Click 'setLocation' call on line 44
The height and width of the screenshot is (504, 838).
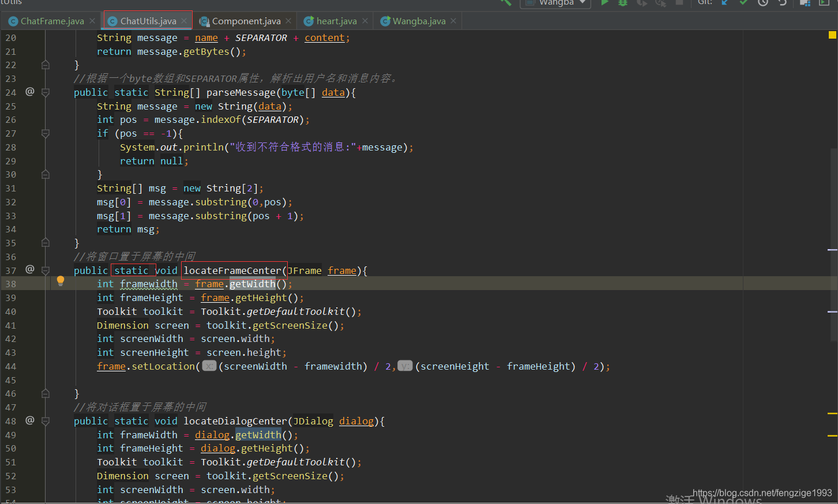tap(163, 366)
